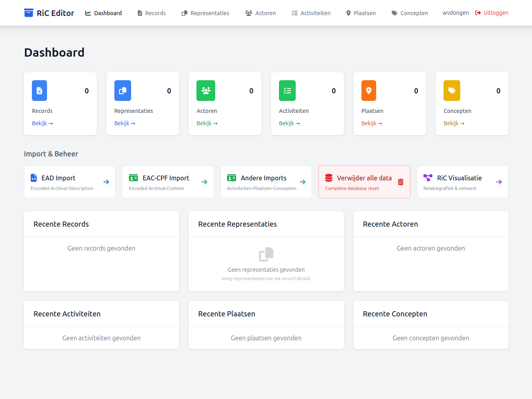Click the EAD Import file code icon
Viewport: 532px width, 399px height.
(x=34, y=178)
